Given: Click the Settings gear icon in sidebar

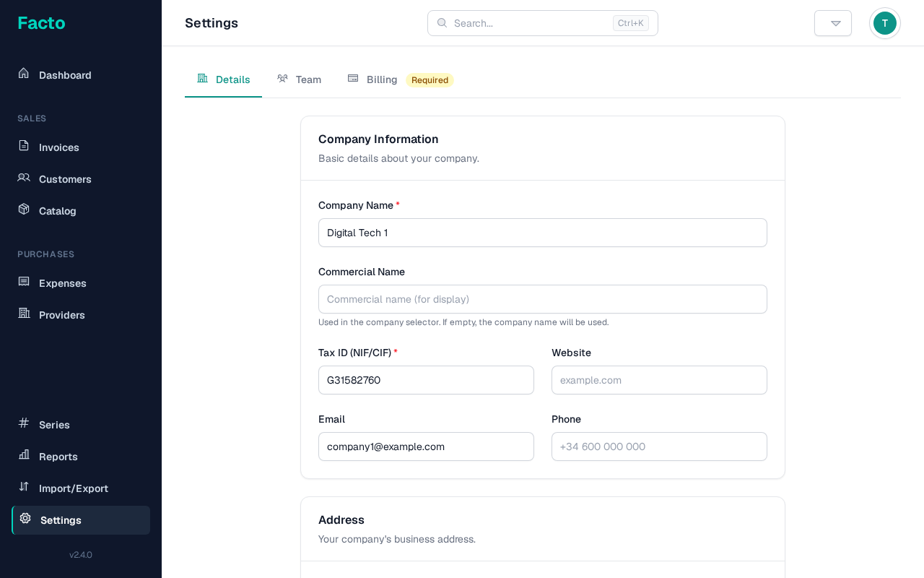Looking at the screenshot, I should [25, 519].
